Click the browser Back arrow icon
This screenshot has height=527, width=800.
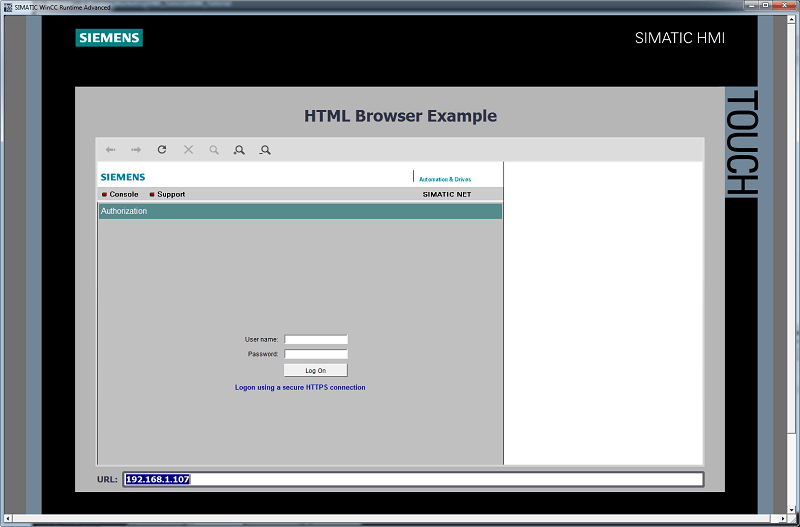pyautogui.click(x=110, y=150)
